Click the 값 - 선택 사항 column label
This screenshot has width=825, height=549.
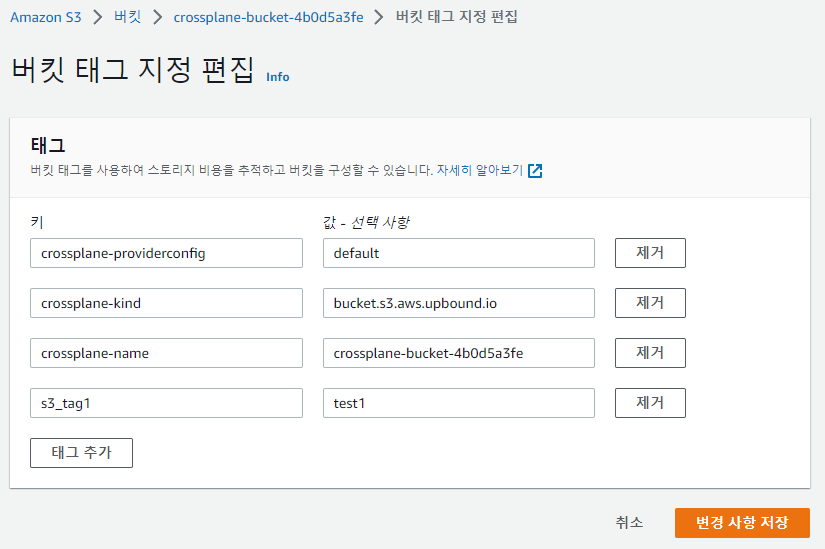(366, 223)
